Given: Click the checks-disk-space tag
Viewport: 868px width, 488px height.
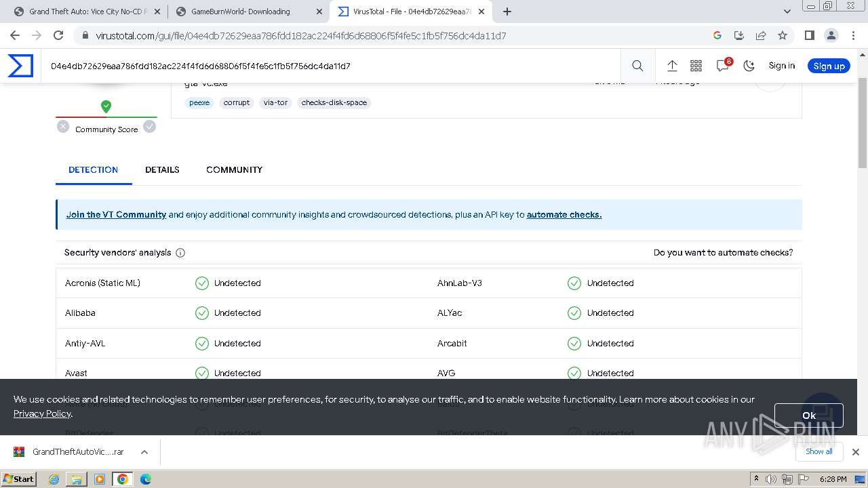Looking at the screenshot, I should click(x=334, y=102).
